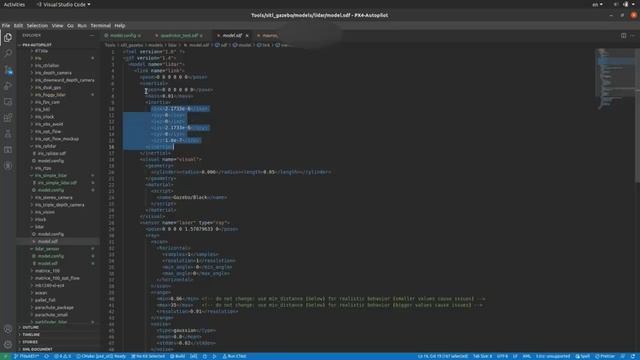This screenshot has width=640, height=360.
Task: Open the Help menu
Action: (120, 25)
